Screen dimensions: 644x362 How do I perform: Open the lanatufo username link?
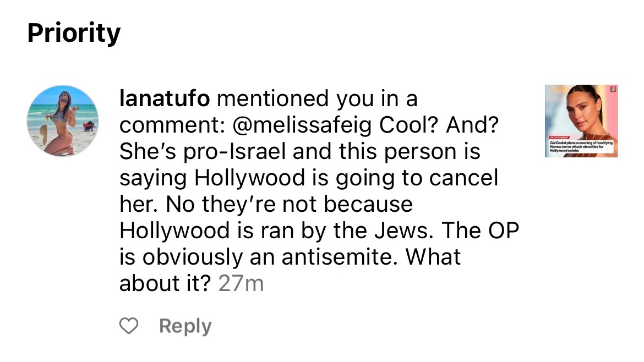(165, 99)
